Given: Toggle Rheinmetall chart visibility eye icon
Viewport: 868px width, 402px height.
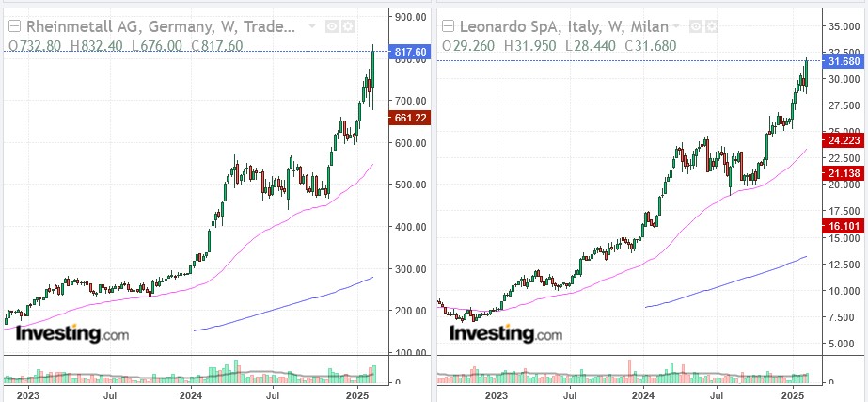Looking at the screenshot, I should tap(332, 26).
